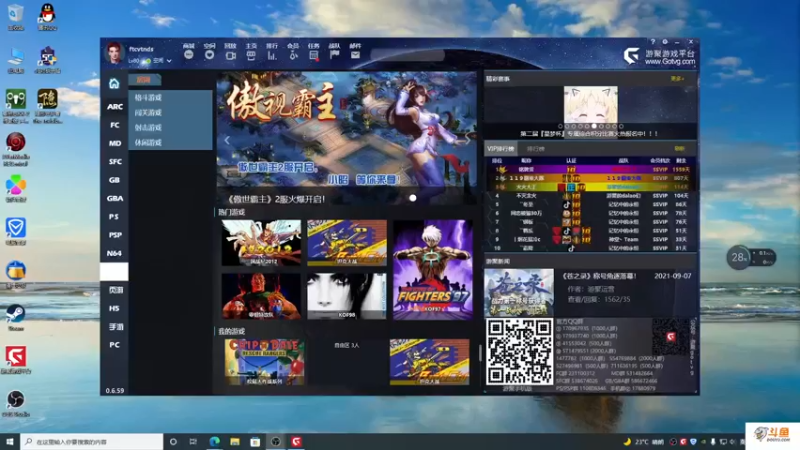The image size is (800, 450).
Task: Select GBA platform in sidebar
Action: (x=114, y=198)
